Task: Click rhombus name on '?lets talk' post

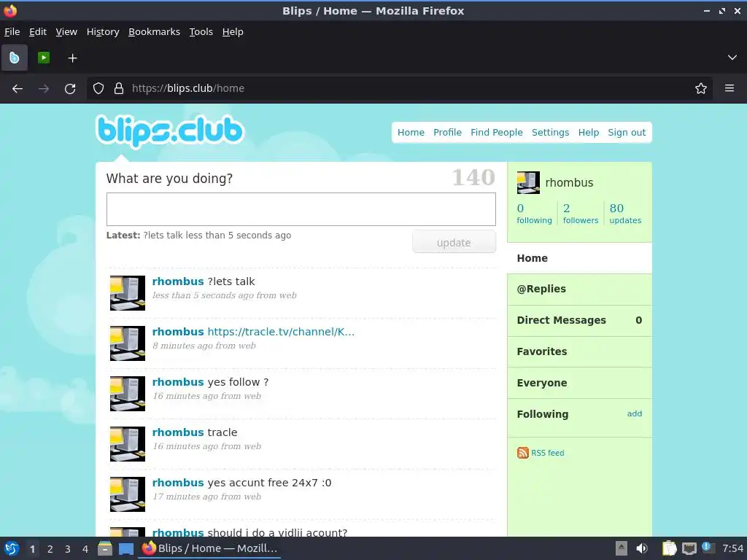Action: tap(178, 281)
